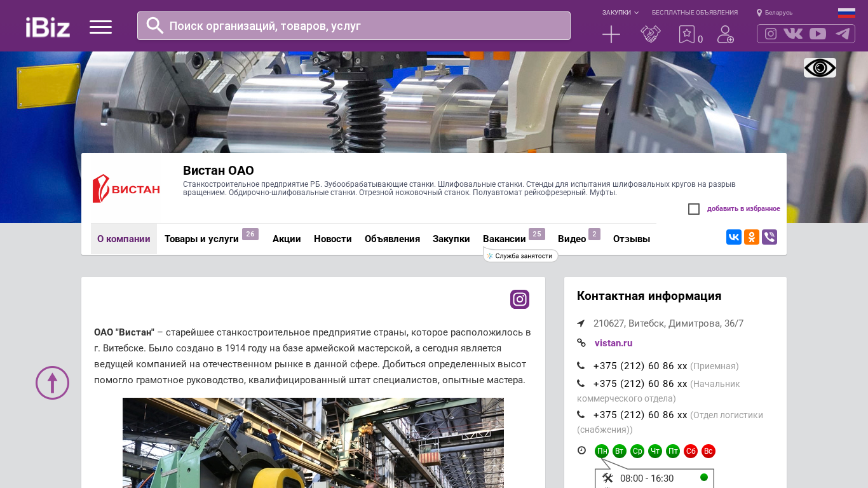Viewport: 868px width, 488px height.
Task: Click the search magnifier icon
Action: point(155,25)
